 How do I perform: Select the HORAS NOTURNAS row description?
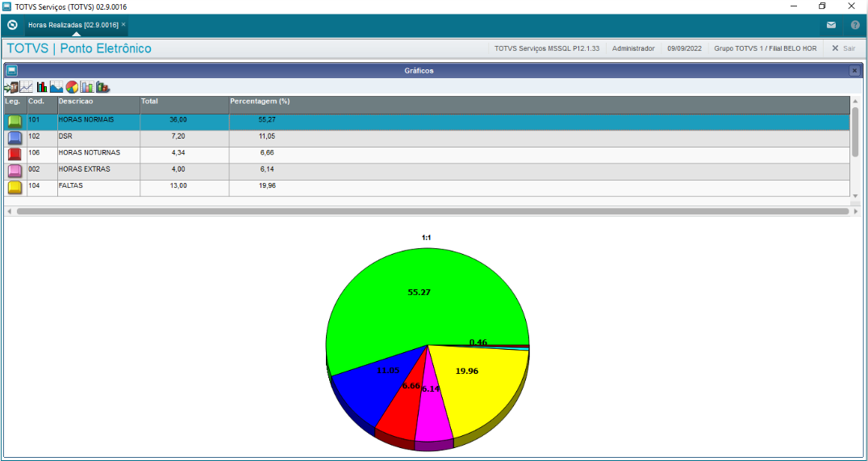point(89,152)
